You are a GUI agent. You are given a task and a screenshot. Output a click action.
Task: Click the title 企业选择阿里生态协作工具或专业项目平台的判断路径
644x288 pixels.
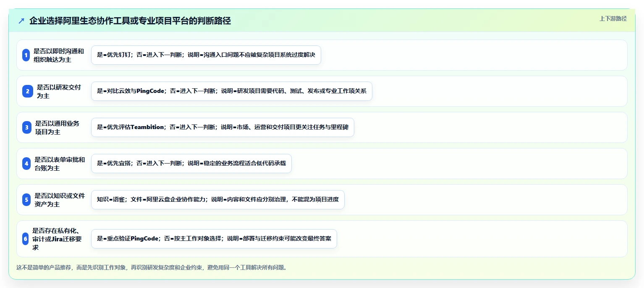point(130,21)
